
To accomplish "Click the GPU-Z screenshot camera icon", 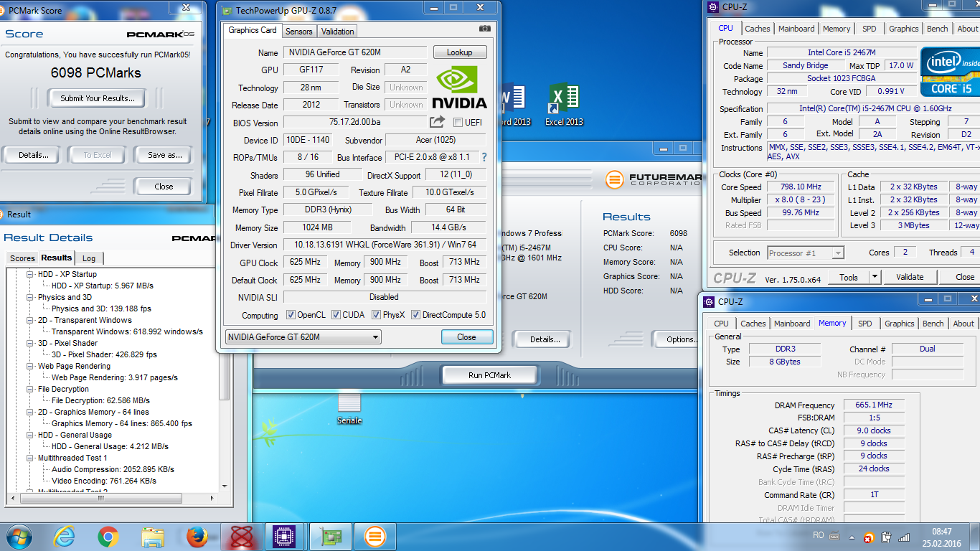I will [486, 29].
